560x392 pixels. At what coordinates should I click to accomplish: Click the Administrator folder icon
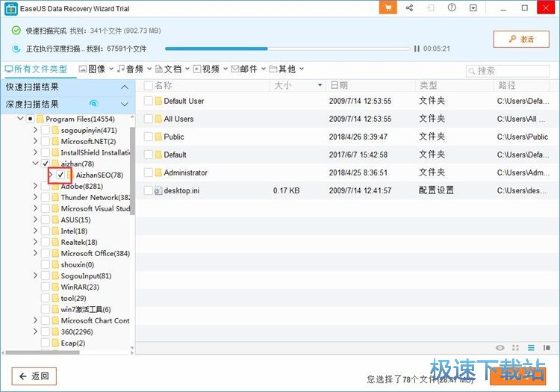(x=158, y=172)
